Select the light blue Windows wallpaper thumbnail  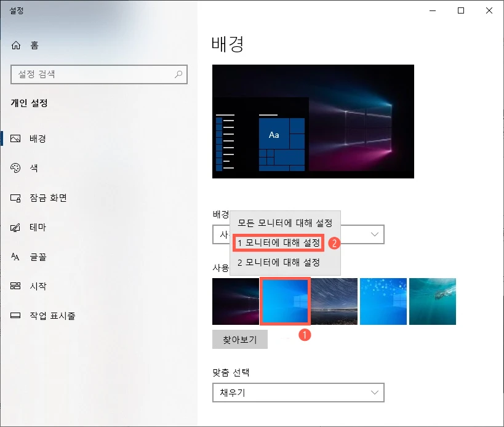[x=285, y=301]
